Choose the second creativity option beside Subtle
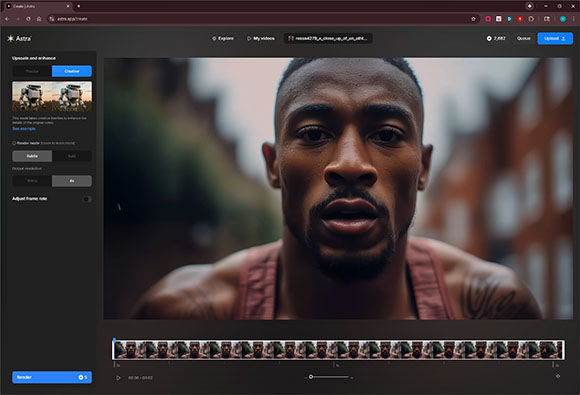 point(72,156)
